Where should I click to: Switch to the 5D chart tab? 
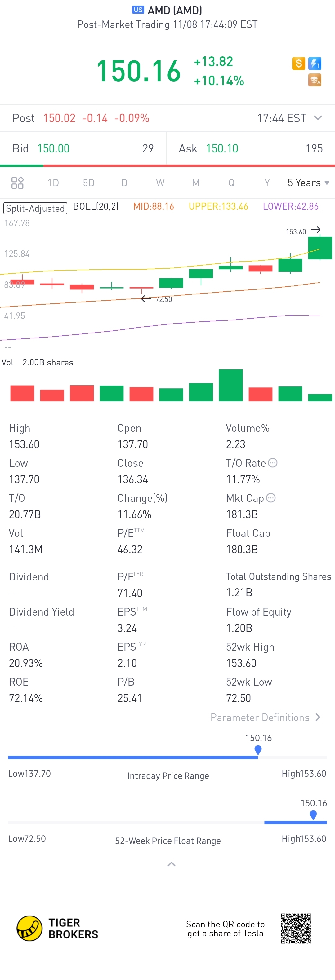click(x=89, y=183)
